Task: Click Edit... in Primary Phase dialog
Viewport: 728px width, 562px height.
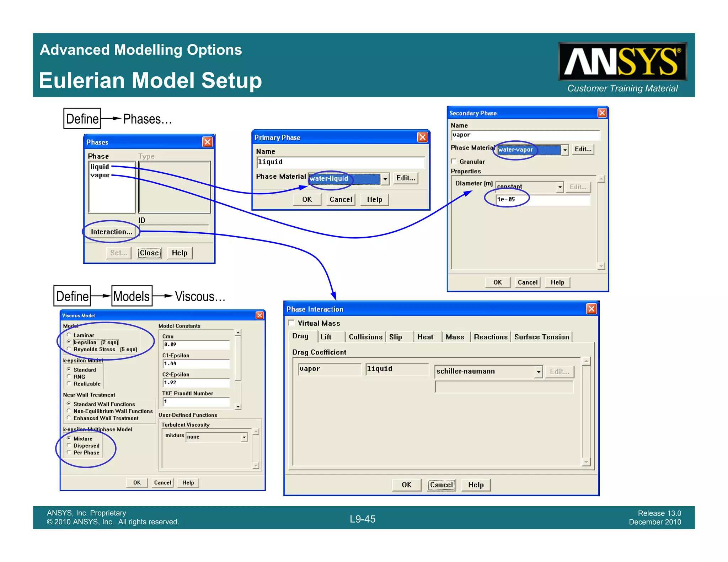Action: coord(406,178)
